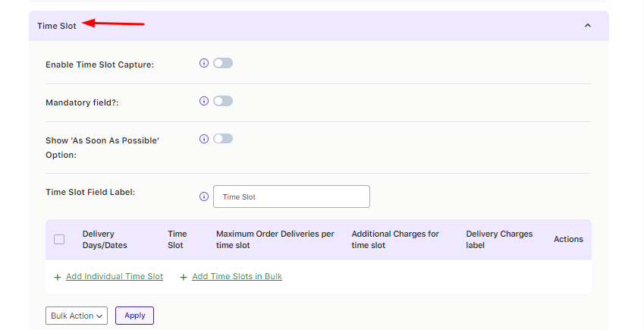Toggle Show 'As Soon As Possible' option
The image size is (644, 330).
pyautogui.click(x=223, y=139)
